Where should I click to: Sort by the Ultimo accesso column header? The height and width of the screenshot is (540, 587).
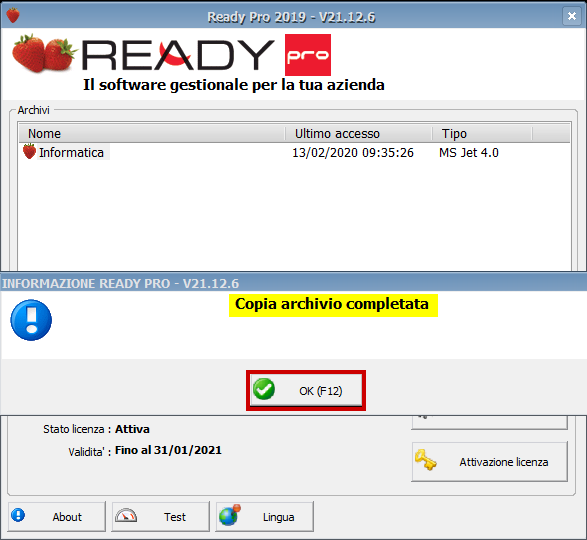359,134
